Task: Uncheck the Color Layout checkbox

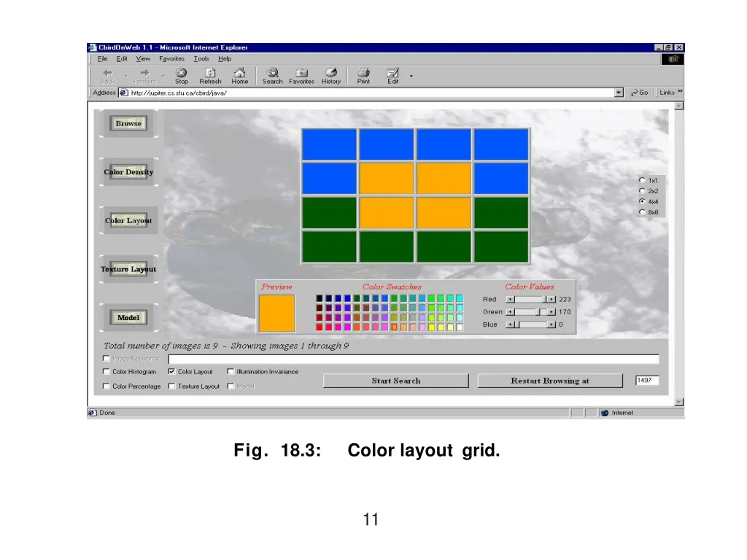Action: [171, 371]
